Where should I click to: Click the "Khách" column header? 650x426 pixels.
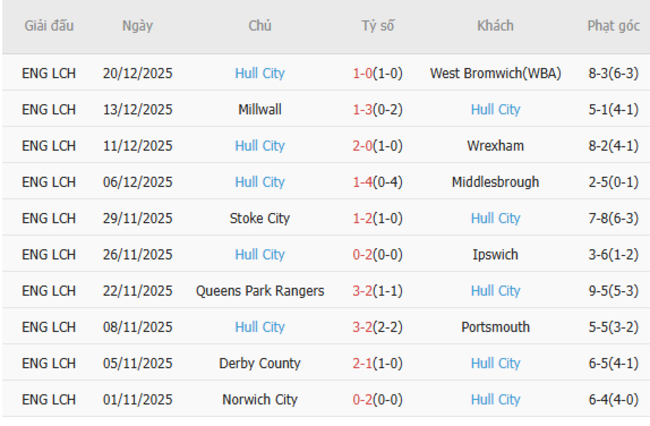495,26
